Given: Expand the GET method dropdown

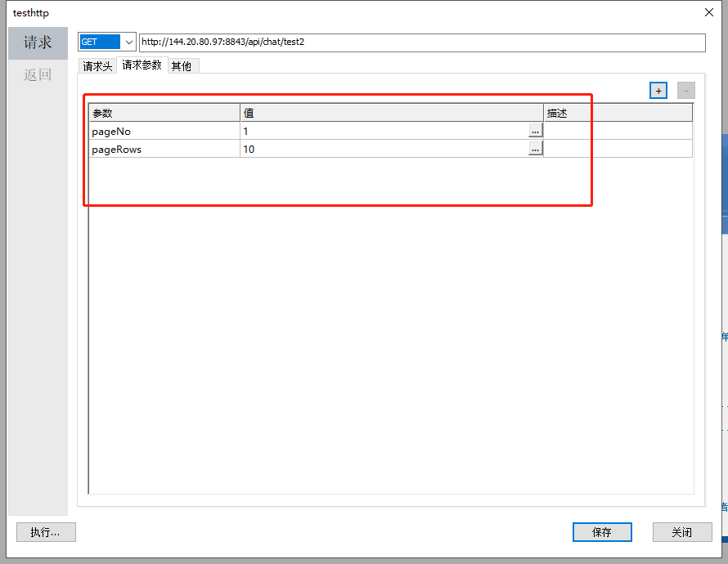Looking at the screenshot, I should (128, 43).
